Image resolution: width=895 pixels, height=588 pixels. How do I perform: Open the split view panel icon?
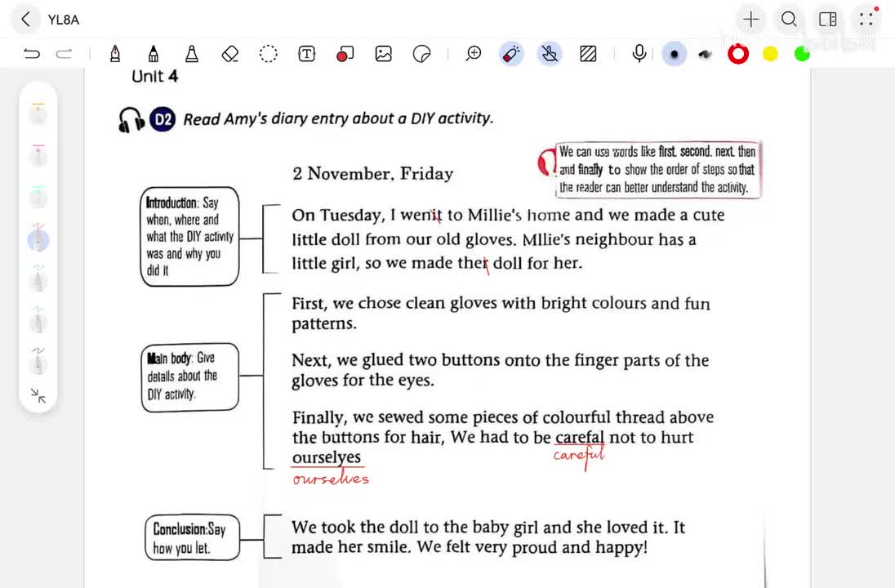(828, 20)
